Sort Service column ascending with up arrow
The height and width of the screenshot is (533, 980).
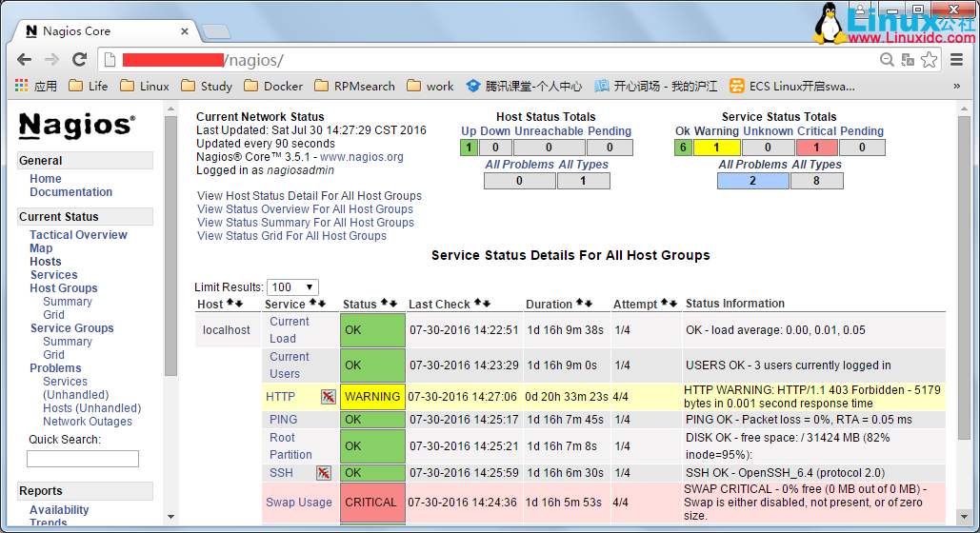[x=313, y=303]
